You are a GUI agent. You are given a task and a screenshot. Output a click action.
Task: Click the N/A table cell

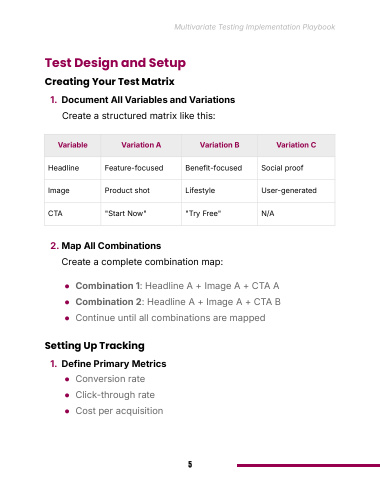(x=296, y=213)
